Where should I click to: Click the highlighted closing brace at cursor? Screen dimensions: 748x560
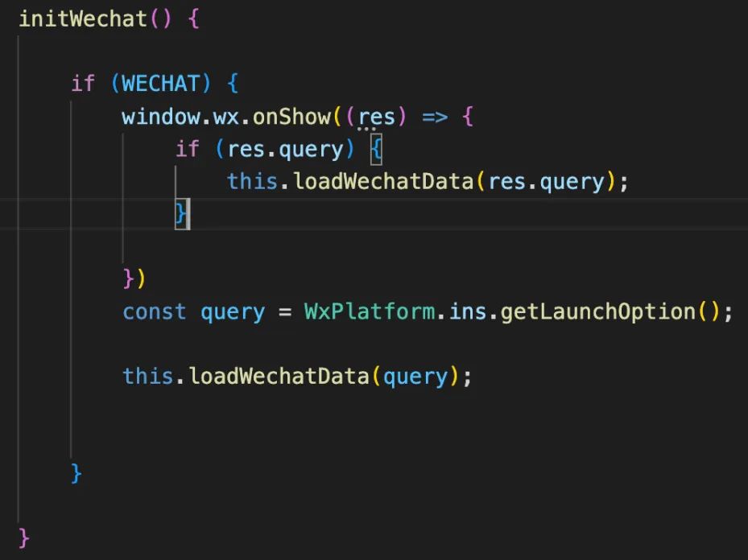181,213
